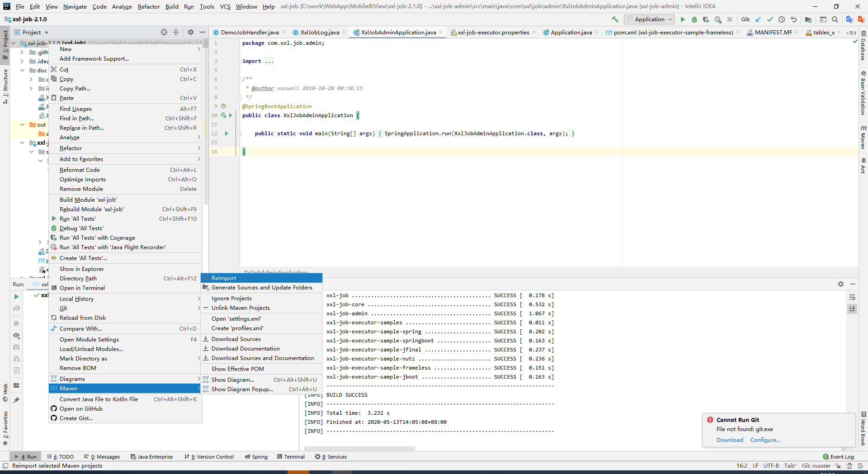Toggle the tool window quick-access button
868x474 pixels.
coord(5,465)
